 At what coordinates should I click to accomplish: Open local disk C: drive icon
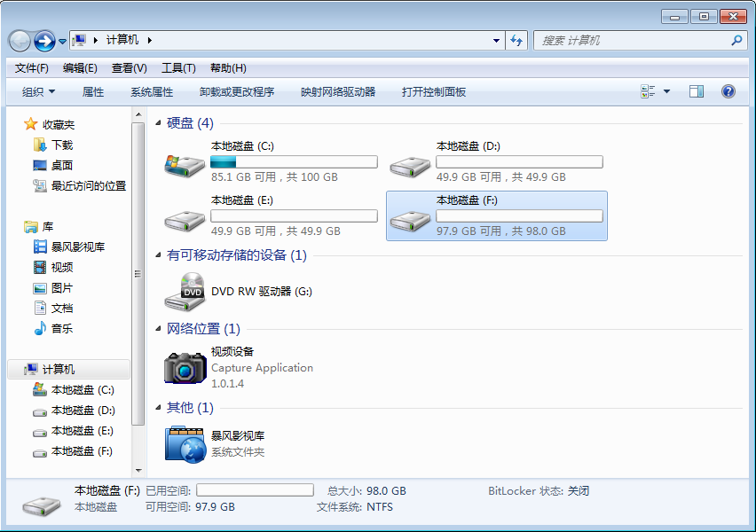point(185,166)
